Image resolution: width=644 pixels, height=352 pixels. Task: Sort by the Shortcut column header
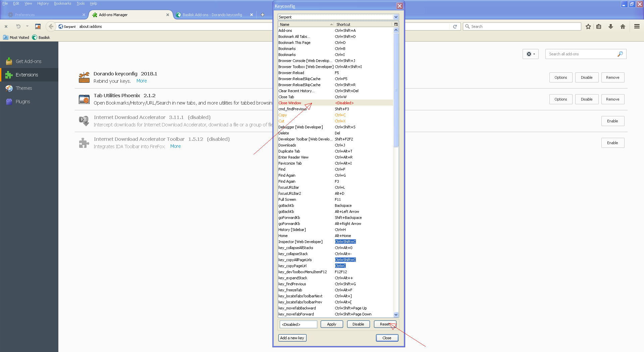pyautogui.click(x=364, y=24)
